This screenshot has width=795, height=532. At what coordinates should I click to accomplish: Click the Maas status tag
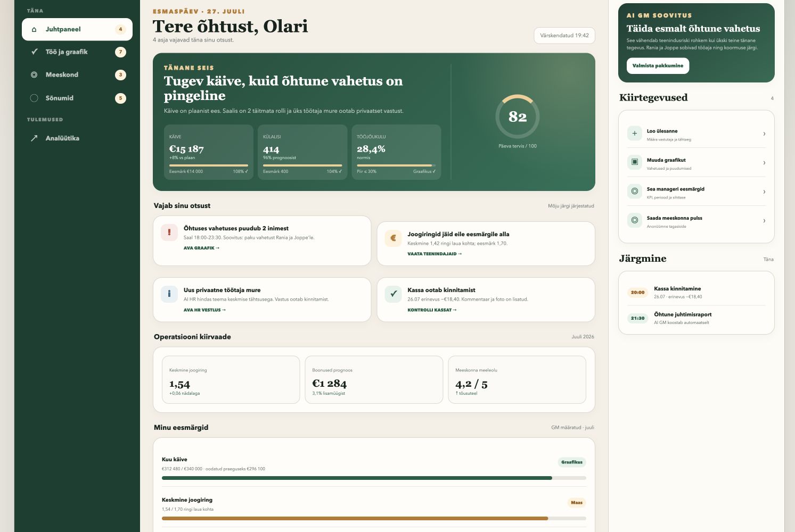pyautogui.click(x=577, y=503)
